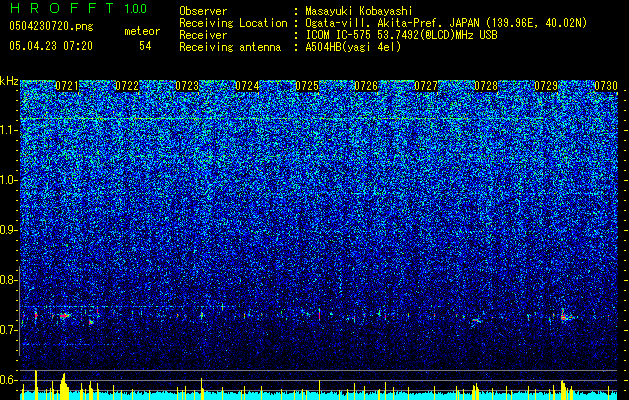The image size is (629, 400).
Task: Click the meteor label
Action: [142, 31]
